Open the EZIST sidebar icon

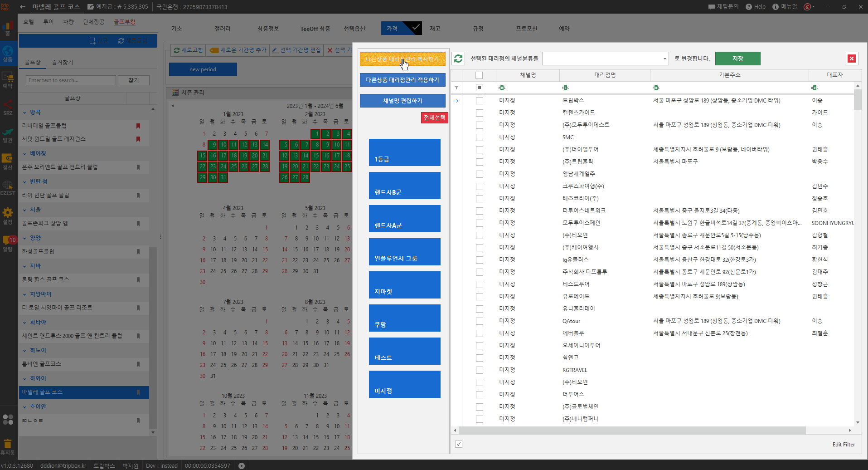pyautogui.click(x=8, y=188)
